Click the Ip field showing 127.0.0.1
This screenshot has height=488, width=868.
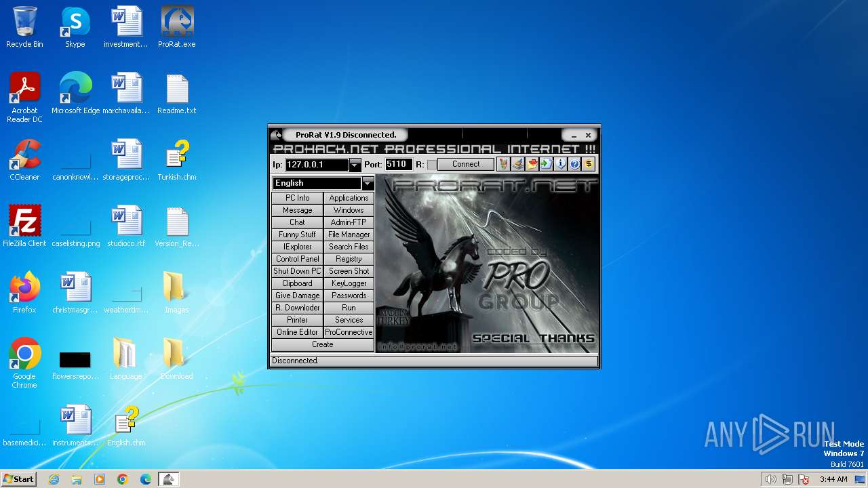coord(317,165)
